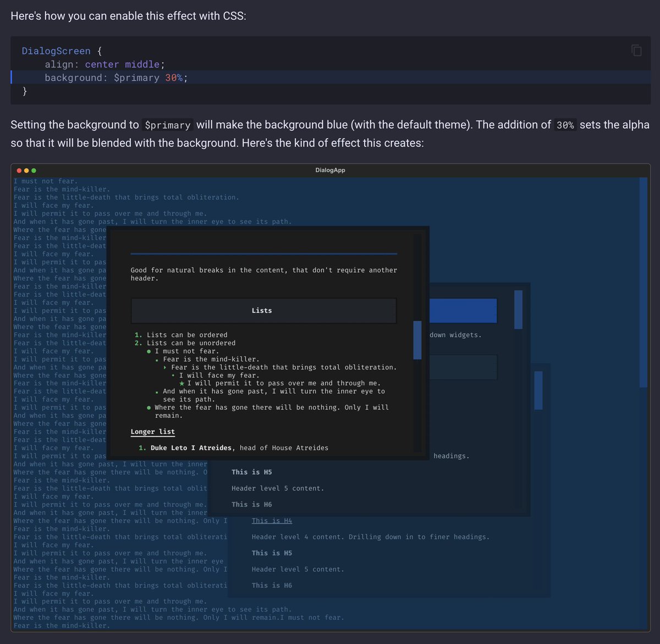Screen dimensions: 660x644
Task: Click the inline "$primary" code in the paragraph
Action: tap(167, 125)
